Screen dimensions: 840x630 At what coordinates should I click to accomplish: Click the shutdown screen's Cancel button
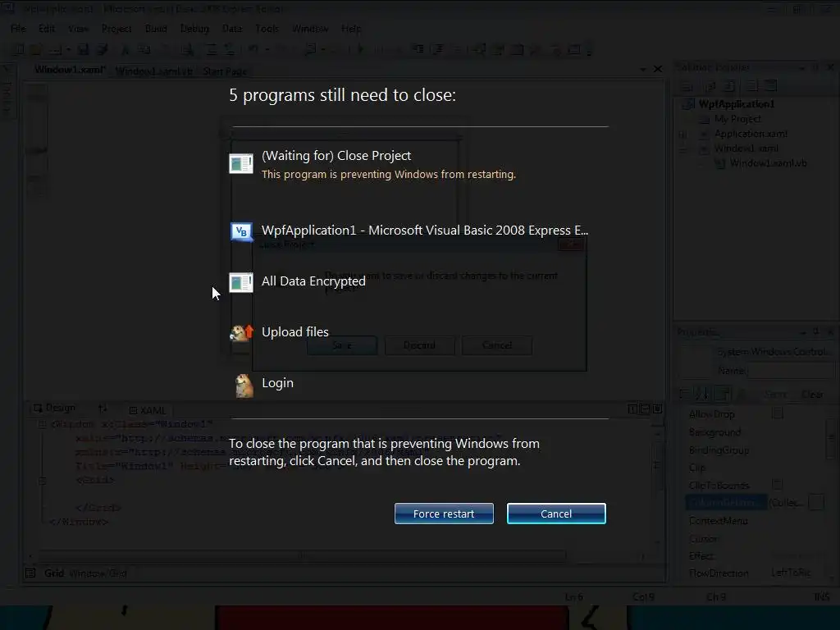tap(556, 514)
